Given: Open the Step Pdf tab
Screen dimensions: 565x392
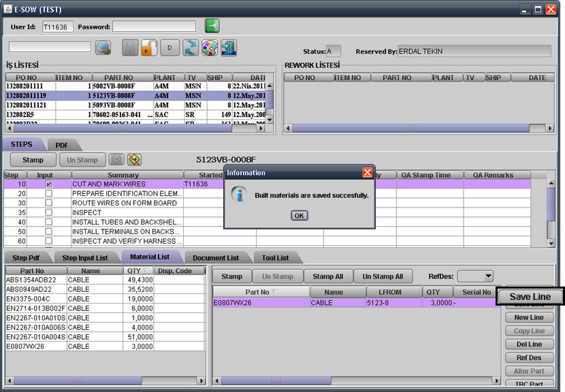Looking at the screenshot, I should click(x=26, y=258).
